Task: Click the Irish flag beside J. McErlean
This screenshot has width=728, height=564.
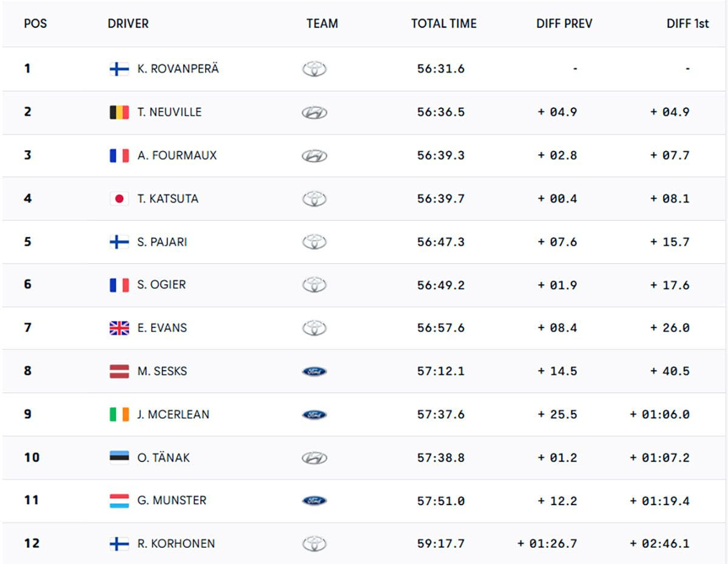Action: pos(119,415)
